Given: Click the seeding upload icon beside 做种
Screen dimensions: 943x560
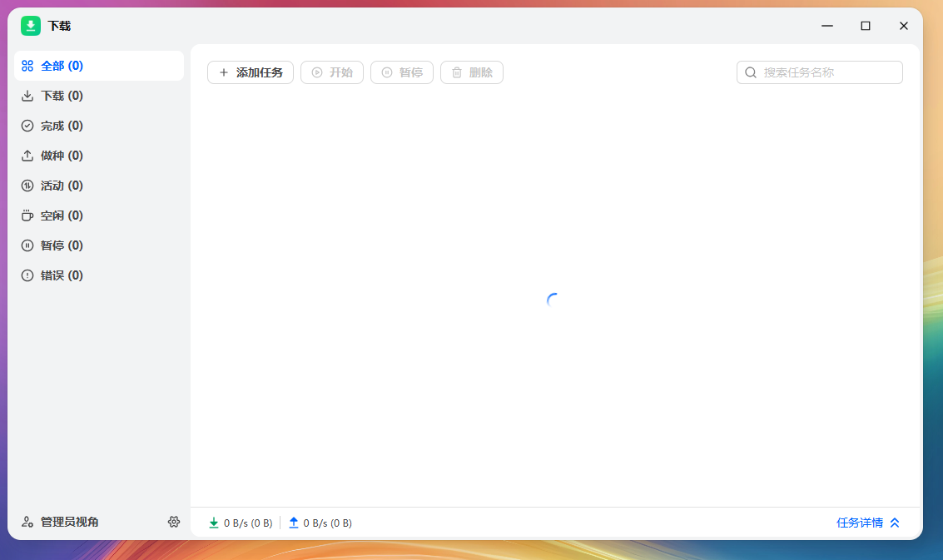Looking at the screenshot, I should pos(27,156).
